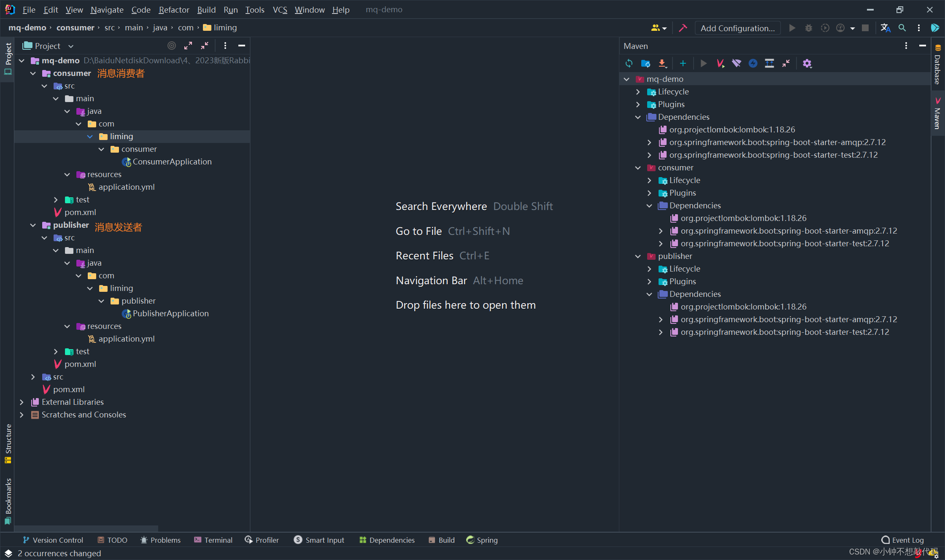Expand all in Project tree
The height and width of the screenshot is (560, 945).
[x=188, y=46]
